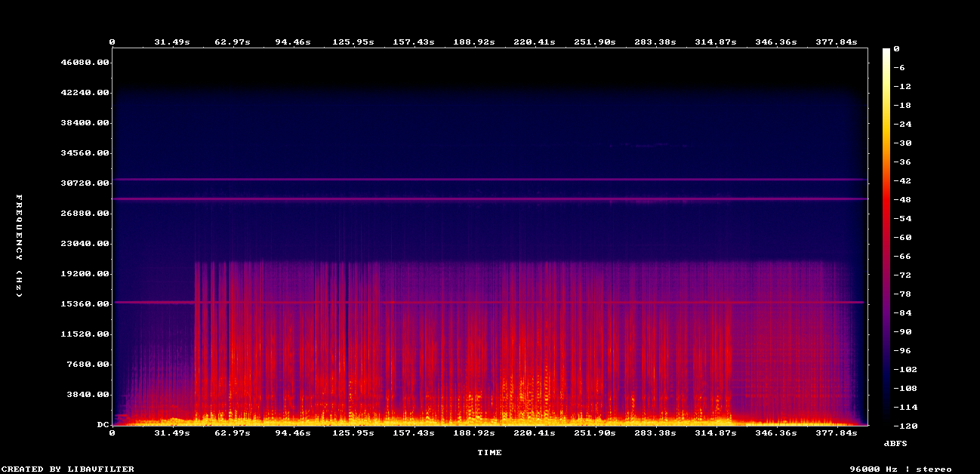980x474 pixels.
Task: Click the -18 level on dBFS legend
Action: (x=899, y=105)
